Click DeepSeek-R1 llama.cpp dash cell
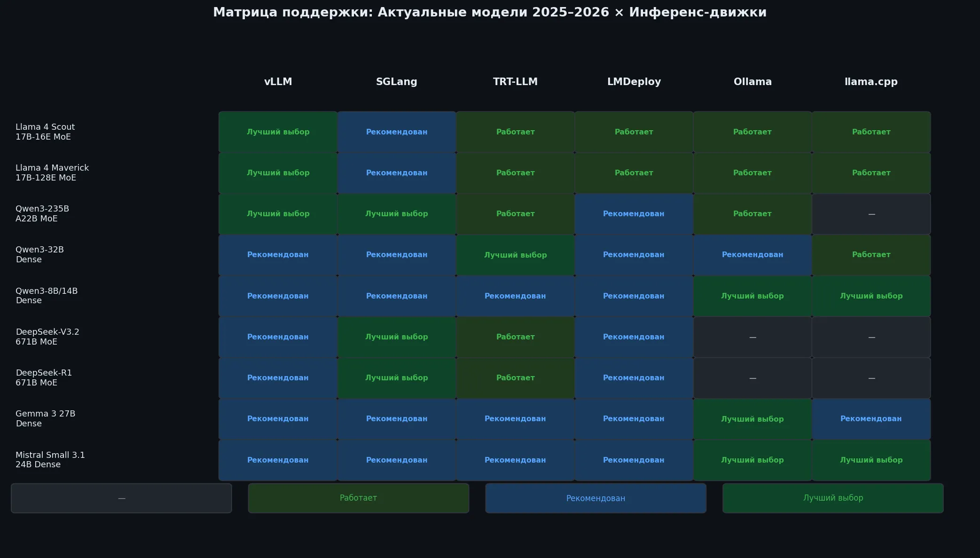The image size is (980, 558). click(x=871, y=377)
